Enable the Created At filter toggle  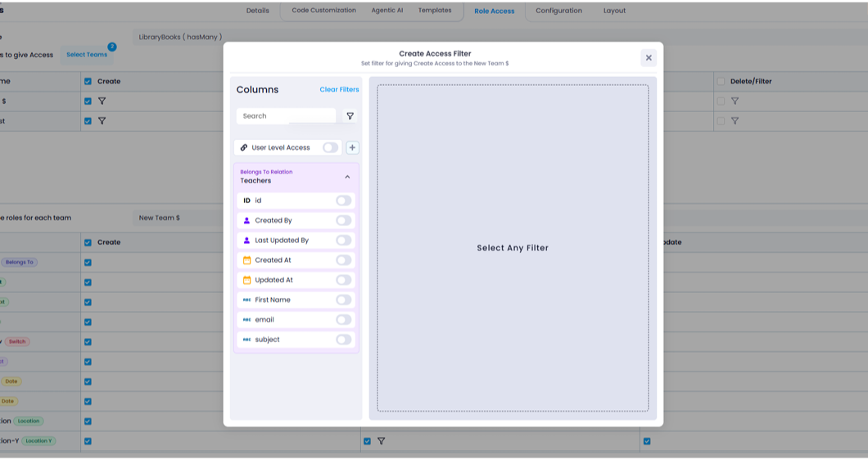(x=343, y=260)
